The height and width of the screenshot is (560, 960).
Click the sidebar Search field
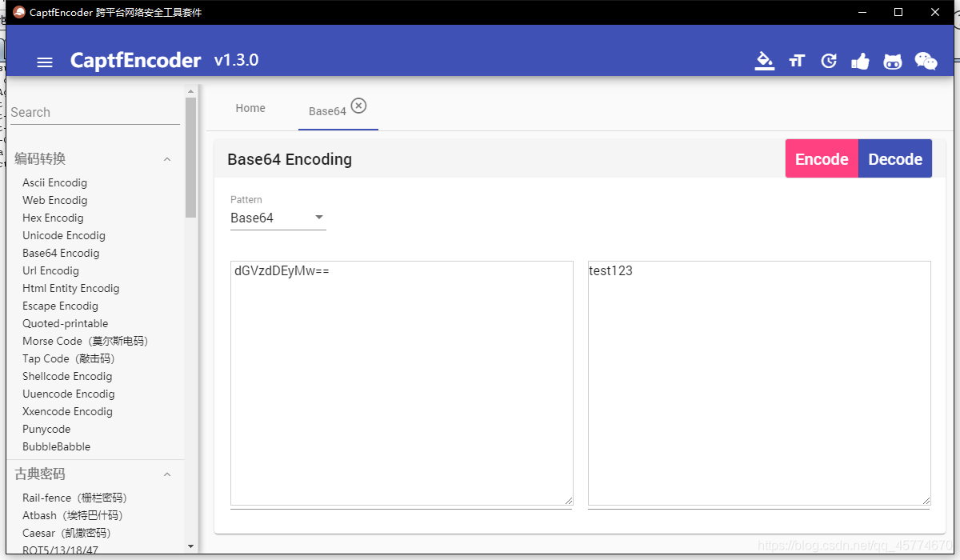(x=94, y=112)
